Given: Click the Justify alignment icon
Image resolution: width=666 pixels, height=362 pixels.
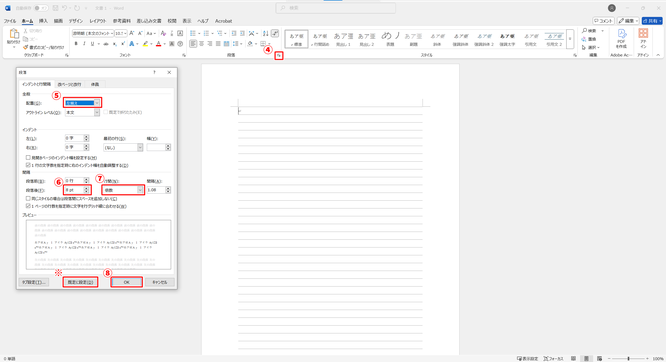Looking at the screenshot, I should pyautogui.click(x=218, y=44).
